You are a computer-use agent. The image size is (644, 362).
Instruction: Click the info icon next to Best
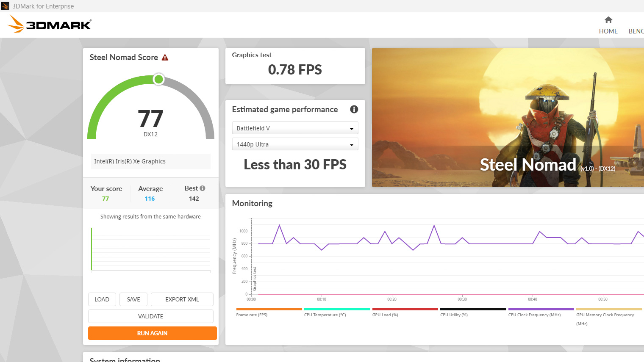[x=203, y=188]
